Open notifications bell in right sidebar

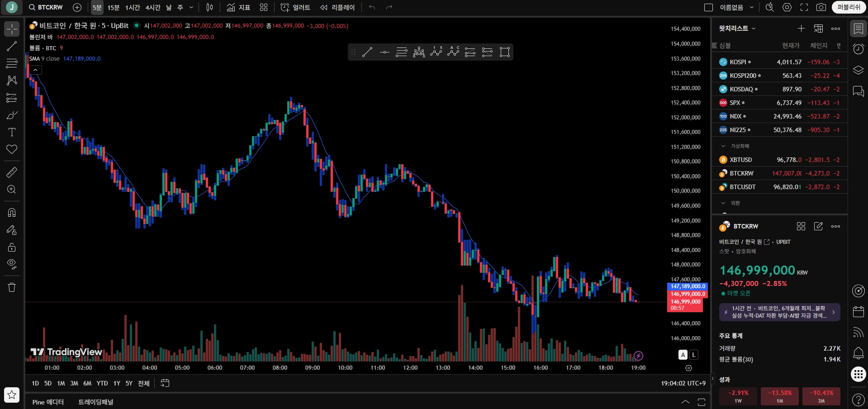(x=858, y=353)
